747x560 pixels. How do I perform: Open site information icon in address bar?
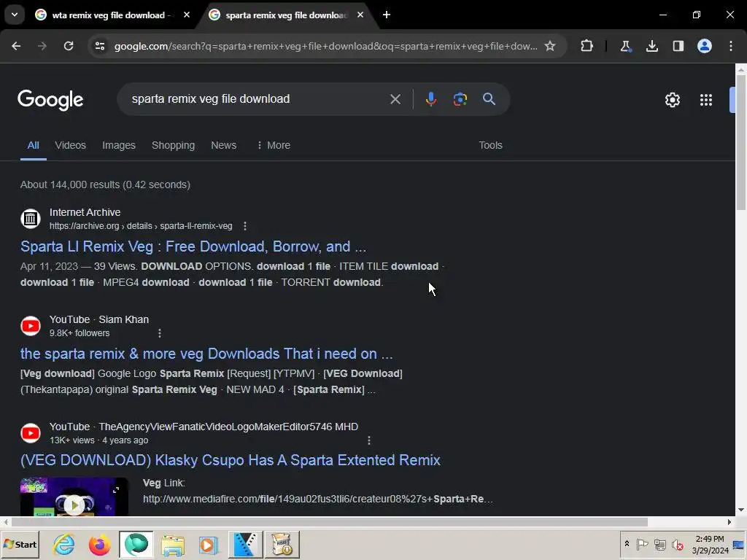tap(99, 46)
